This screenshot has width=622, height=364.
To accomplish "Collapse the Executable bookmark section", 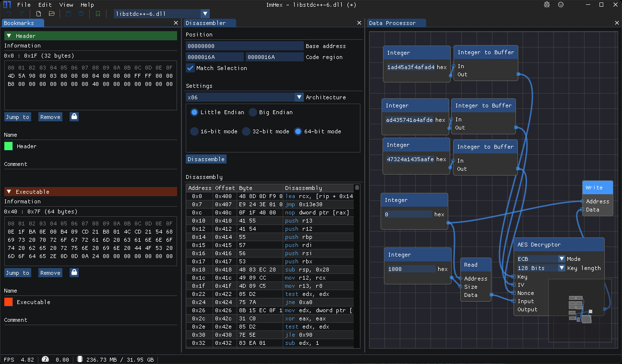I will (x=8, y=191).
